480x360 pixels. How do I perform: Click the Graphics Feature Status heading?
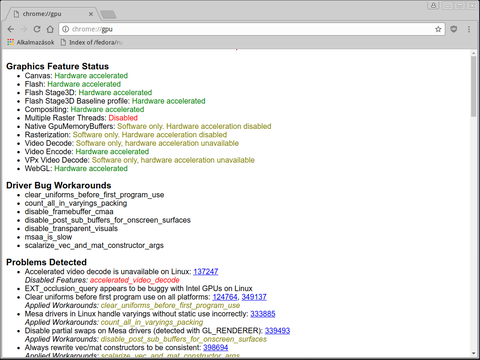58,66
